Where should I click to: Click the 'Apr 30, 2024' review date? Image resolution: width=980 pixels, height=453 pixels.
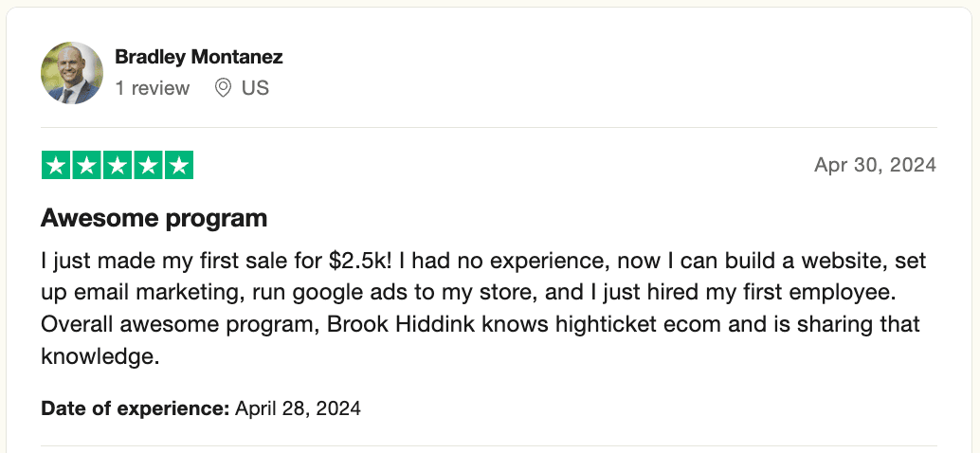875,166
